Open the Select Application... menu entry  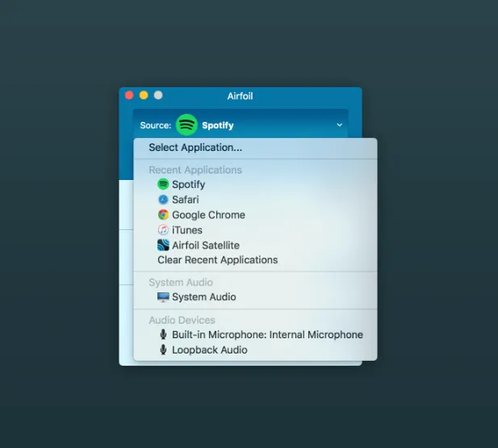pyautogui.click(x=255, y=148)
